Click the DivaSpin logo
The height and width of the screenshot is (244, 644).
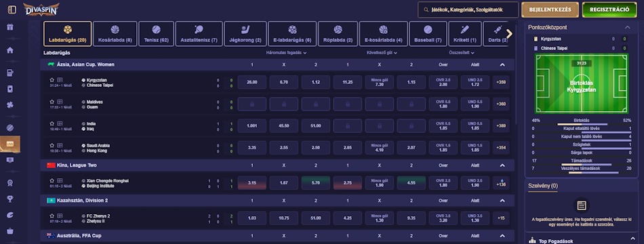coord(41,9)
